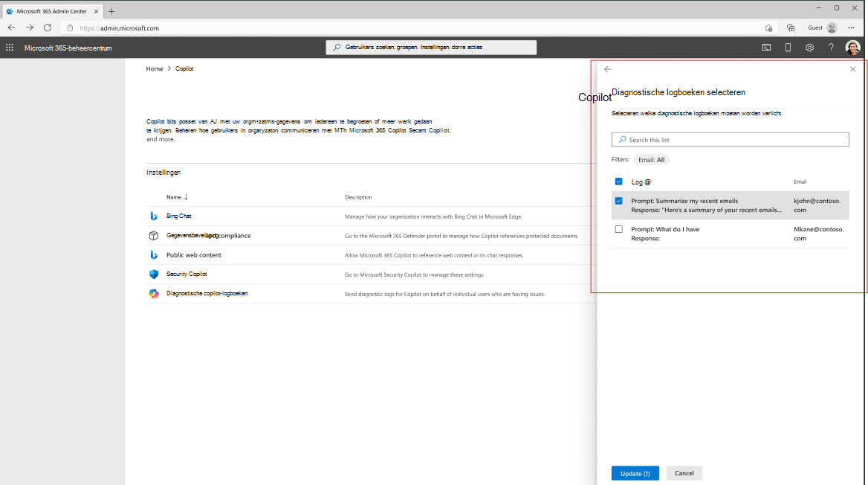Add page to favorites star icon

[768, 28]
